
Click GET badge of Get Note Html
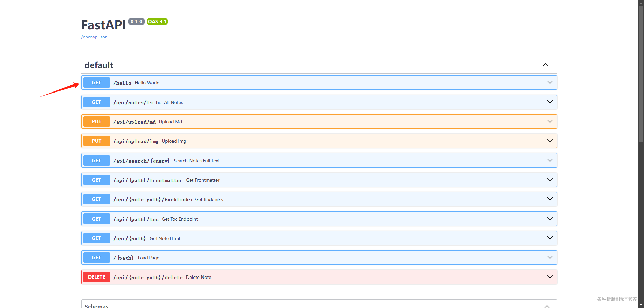tap(97, 238)
